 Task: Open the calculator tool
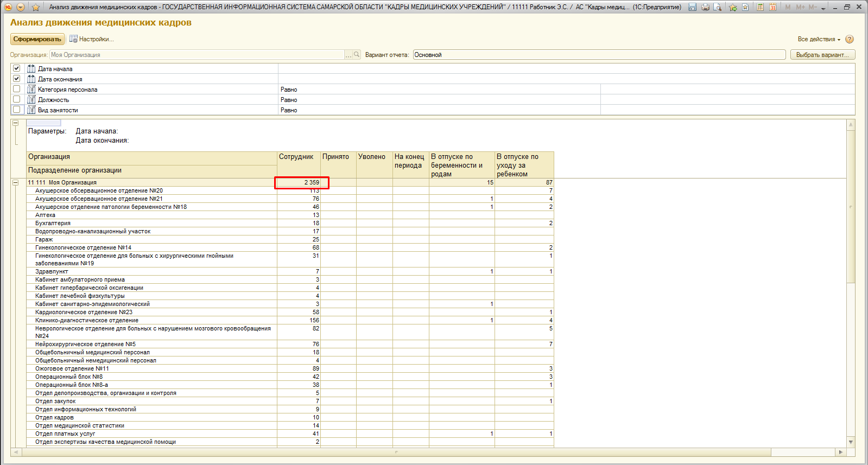pos(760,7)
